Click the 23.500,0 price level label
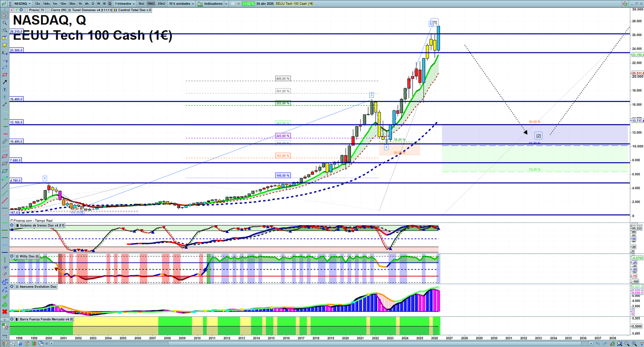Image resolution: width=644 pixels, height=347 pixels. click(17, 50)
